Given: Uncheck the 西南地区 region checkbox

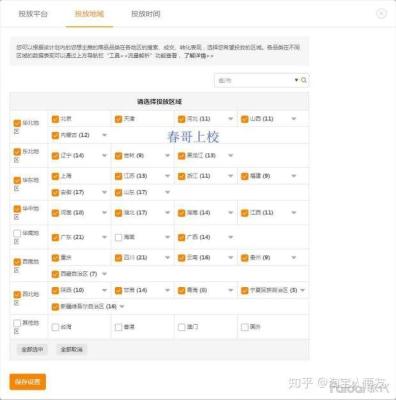Looking at the screenshot, I should click(x=17, y=262).
